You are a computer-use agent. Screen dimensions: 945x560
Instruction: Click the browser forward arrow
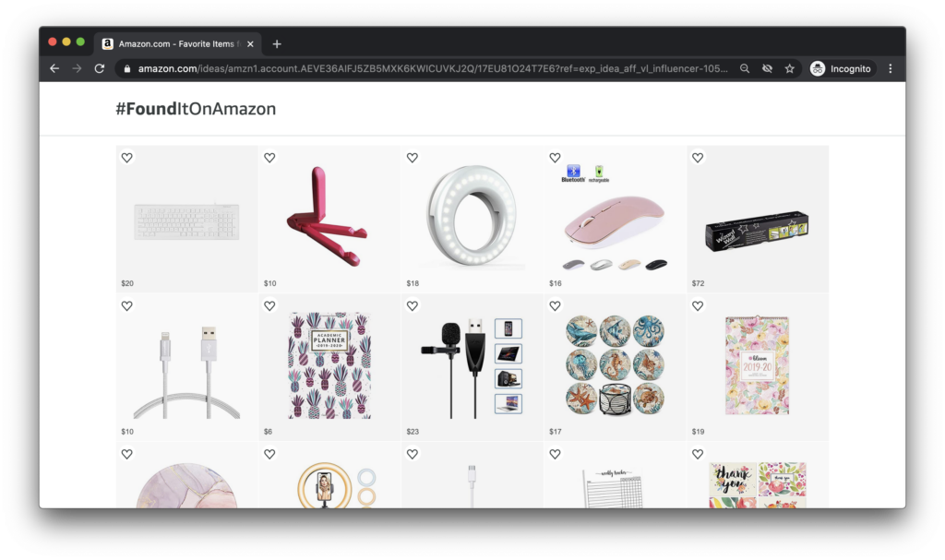click(x=77, y=68)
